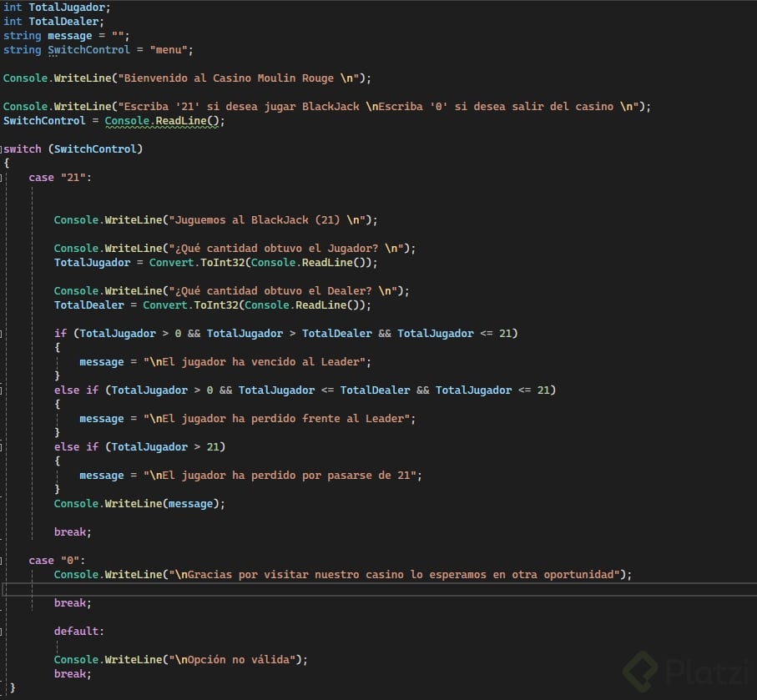Click the break; after Console.WriteLine(message)
Viewport: 757px width, 700px height.
73,532
